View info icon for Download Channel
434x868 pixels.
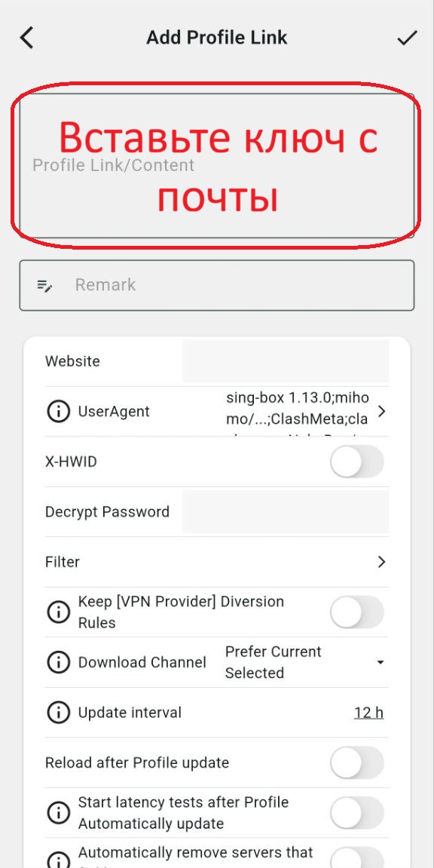pyautogui.click(x=58, y=663)
